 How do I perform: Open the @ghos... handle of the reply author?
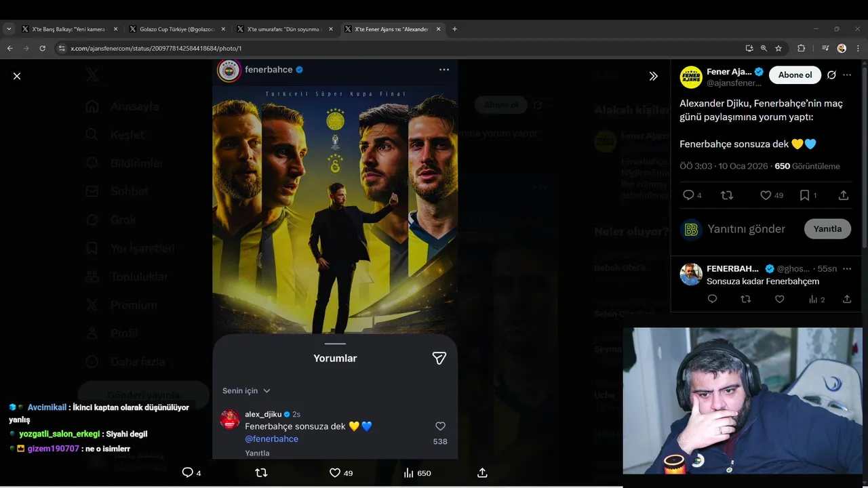pos(793,268)
